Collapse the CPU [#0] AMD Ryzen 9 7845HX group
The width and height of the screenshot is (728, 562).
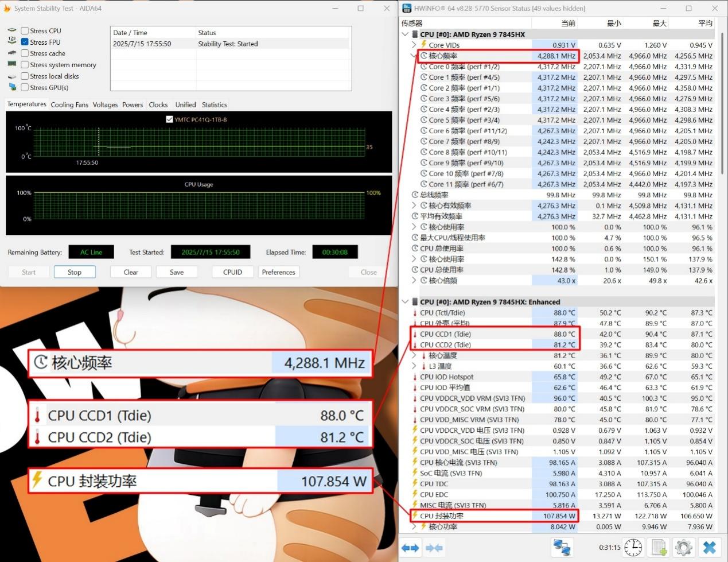pos(406,34)
